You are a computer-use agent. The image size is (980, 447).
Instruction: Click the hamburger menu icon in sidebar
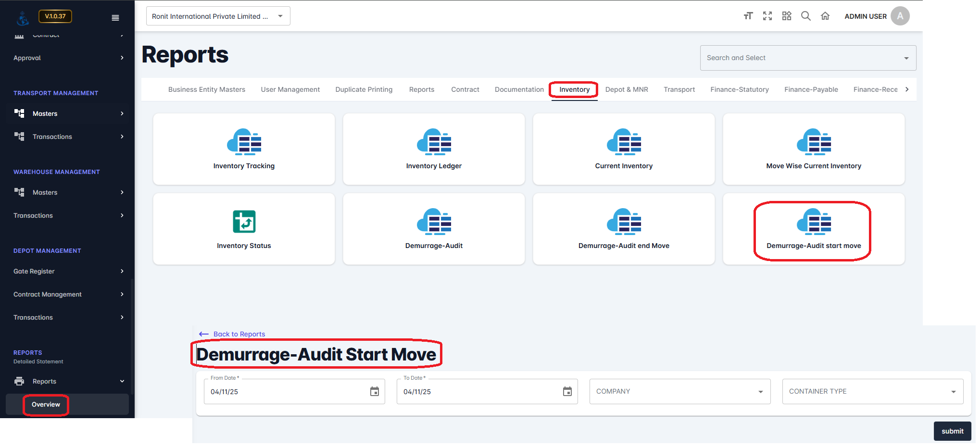coord(115,18)
